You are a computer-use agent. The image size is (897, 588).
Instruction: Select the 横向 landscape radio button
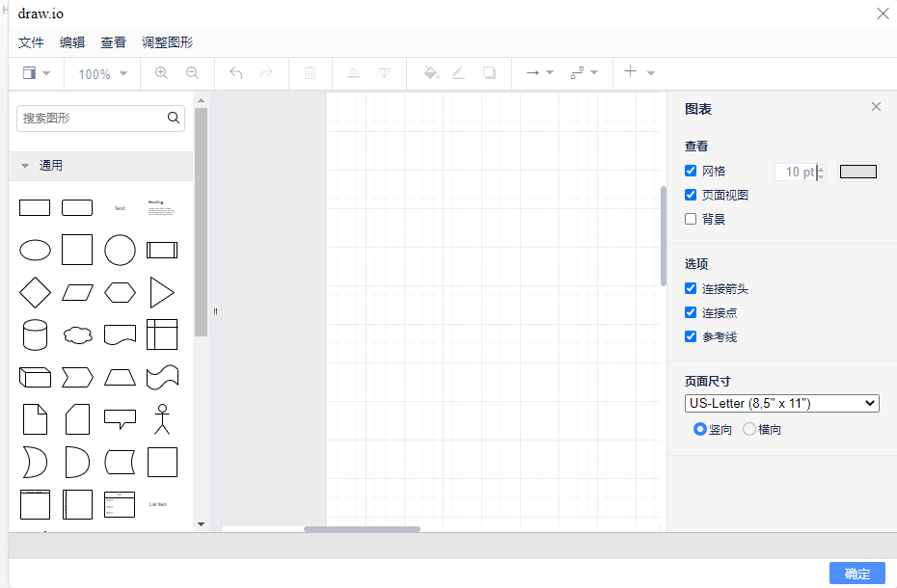(750, 429)
